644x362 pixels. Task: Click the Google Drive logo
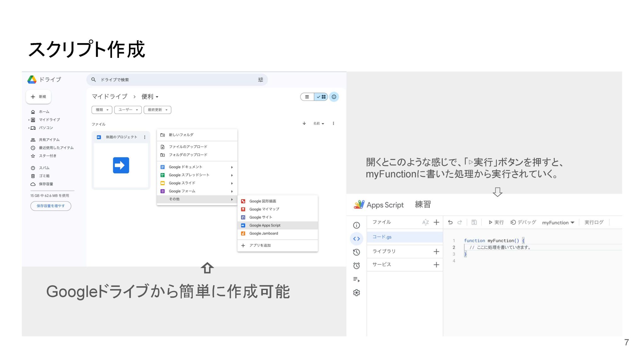(x=32, y=80)
